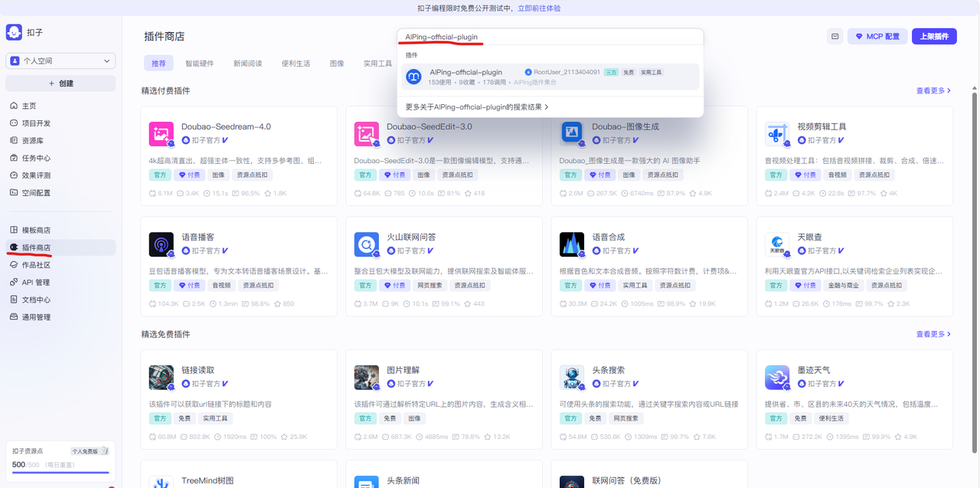980x488 pixels.
Task: Click the 头条搜索 plugin icon
Action: pos(572,378)
